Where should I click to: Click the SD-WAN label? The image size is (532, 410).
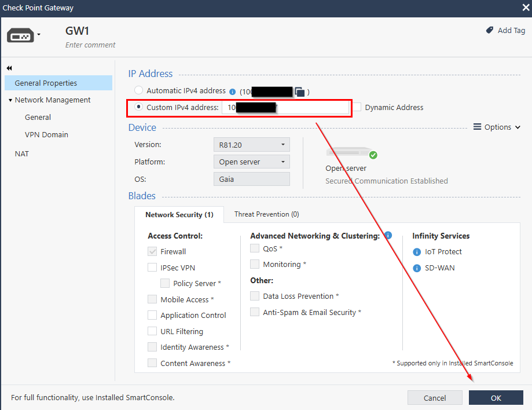(440, 268)
